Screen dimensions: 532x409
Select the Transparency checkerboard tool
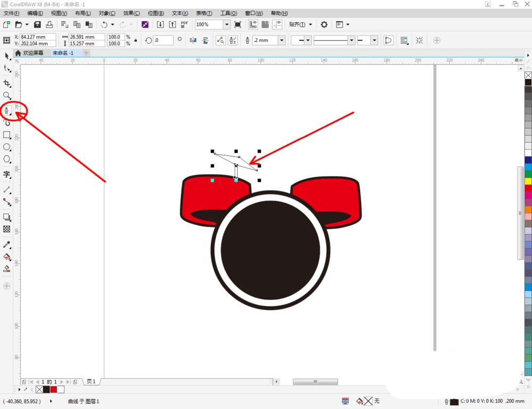pos(7,229)
